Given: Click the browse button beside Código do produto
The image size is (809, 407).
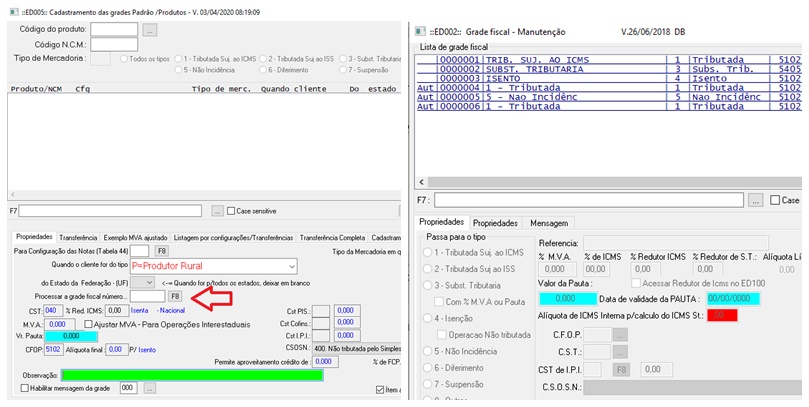Looking at the screenshot, I should click(x=150, y=29).
